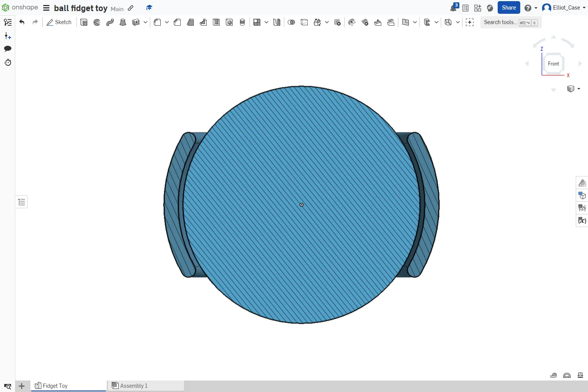The height and width of the screenshot is (392, 588).
Task: Select the External thread tool
Action: coord(242,22)
